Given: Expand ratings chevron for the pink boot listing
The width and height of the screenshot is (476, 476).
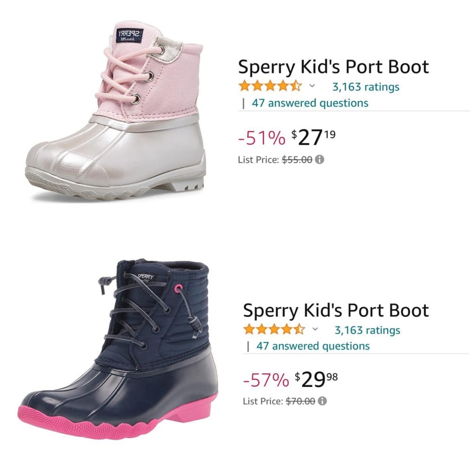Looking at the screenshot, I should [x=312, y=86].
